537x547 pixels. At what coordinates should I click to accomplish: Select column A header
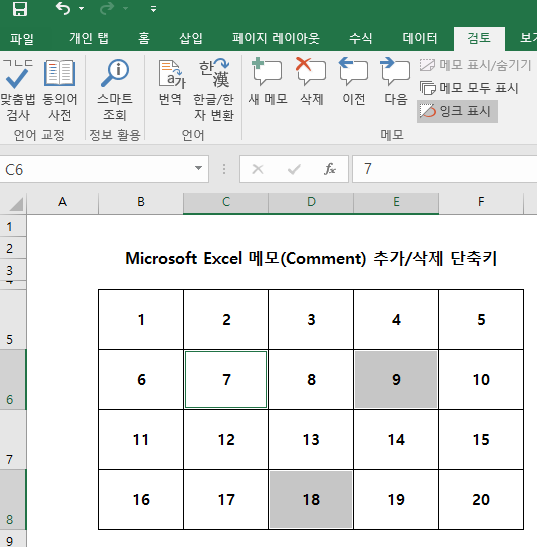pyautogui.click(x=62, y=202)
